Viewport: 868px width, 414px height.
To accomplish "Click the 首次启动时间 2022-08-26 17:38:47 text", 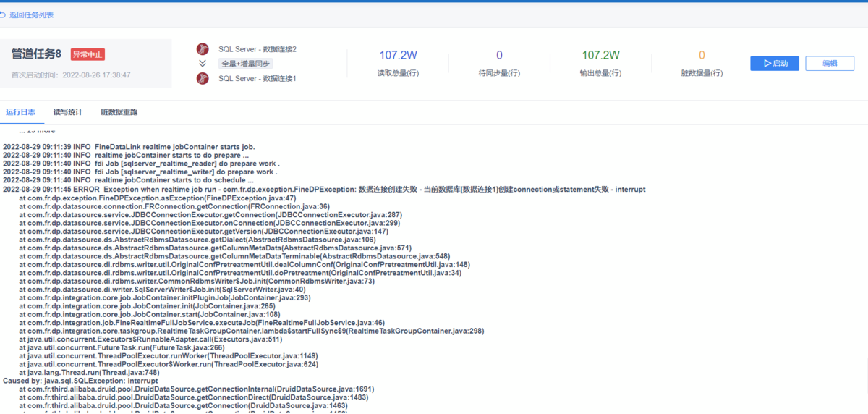I will coord(71,75).
